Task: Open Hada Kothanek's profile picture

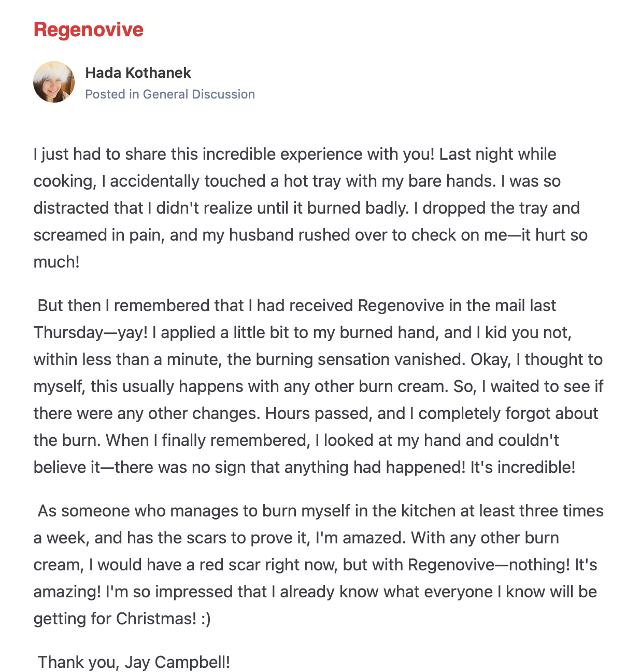Action: 54,82
